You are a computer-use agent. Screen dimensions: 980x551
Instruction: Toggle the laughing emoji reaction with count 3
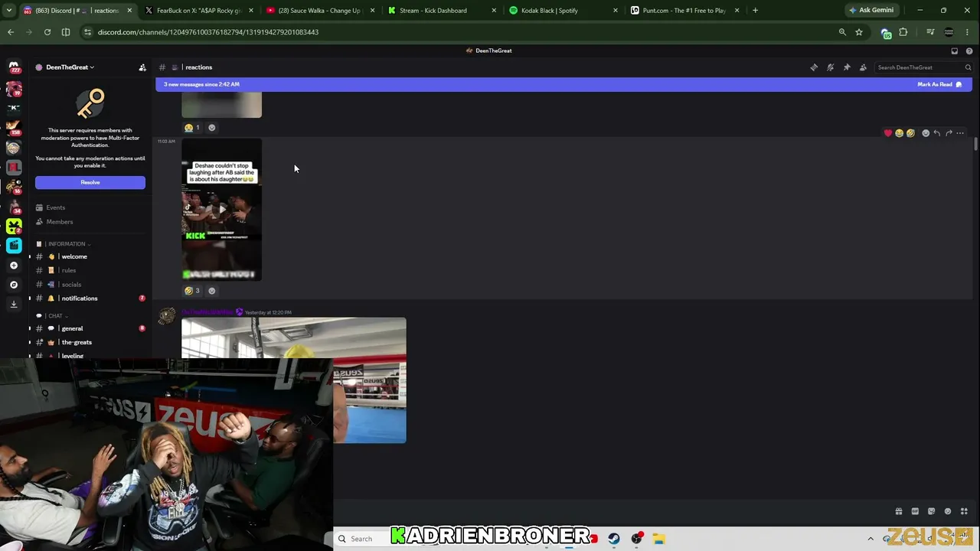192,291
